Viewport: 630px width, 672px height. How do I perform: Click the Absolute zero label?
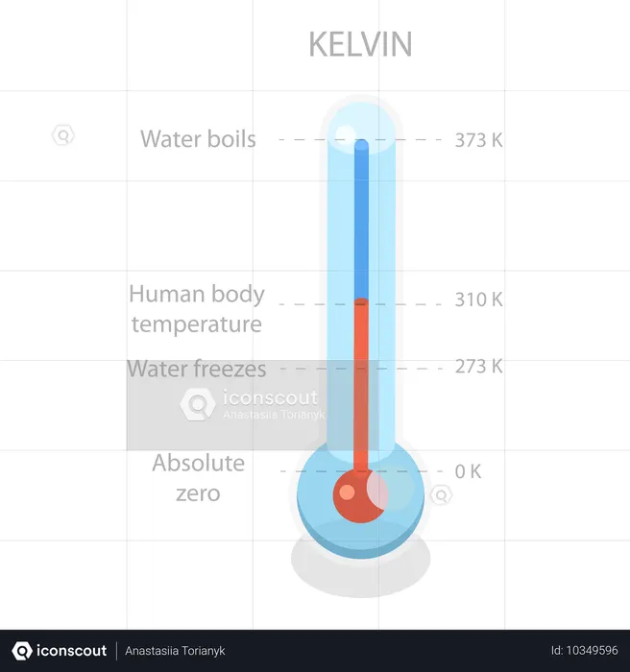tap(198, 478)
